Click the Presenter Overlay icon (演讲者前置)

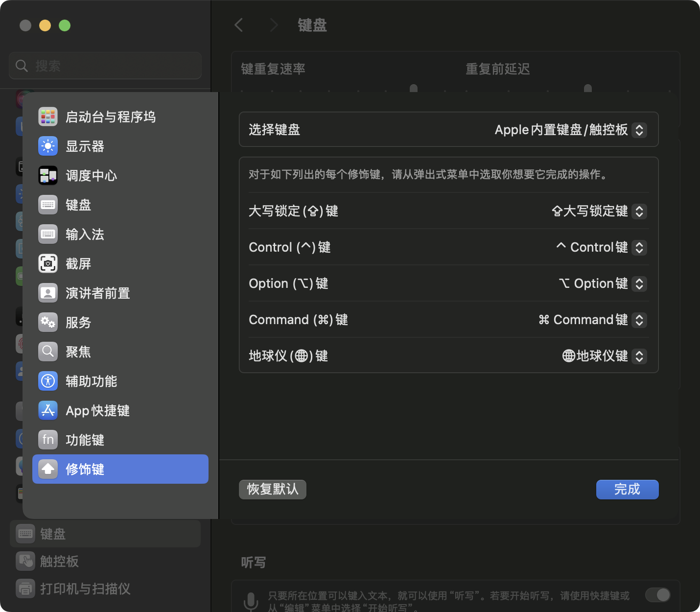(48, 293)
